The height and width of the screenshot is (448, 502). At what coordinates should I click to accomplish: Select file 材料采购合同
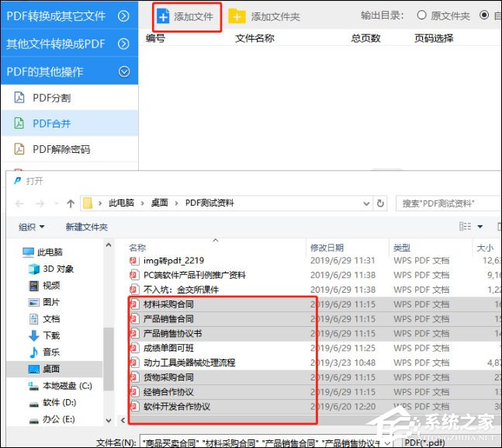click(x=168, y=304)
